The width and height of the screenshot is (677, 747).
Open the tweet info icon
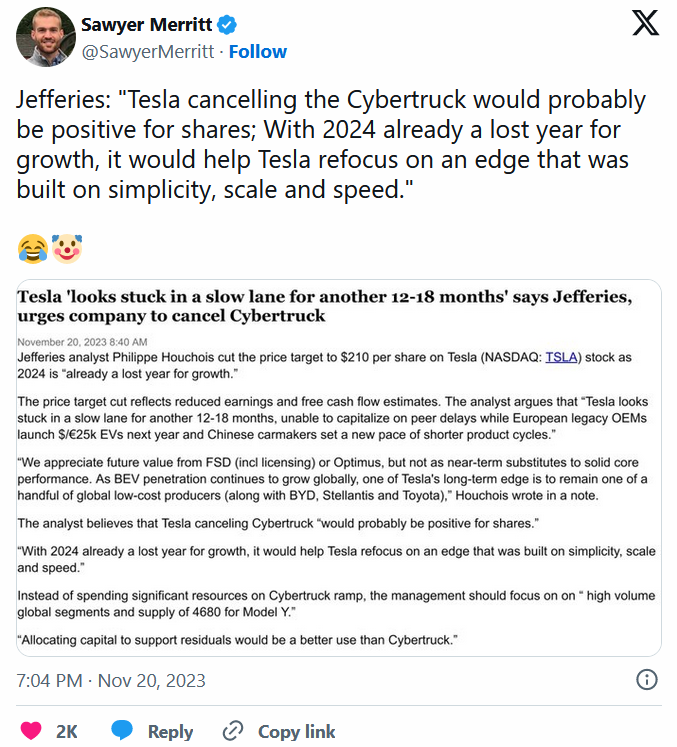click(x=647, y=680)
